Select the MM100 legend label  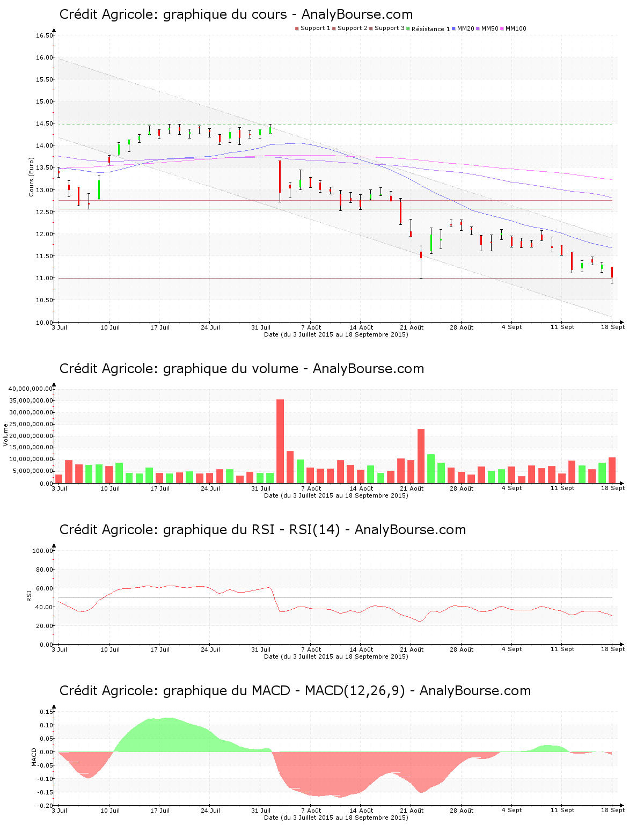tap(516, 28)
